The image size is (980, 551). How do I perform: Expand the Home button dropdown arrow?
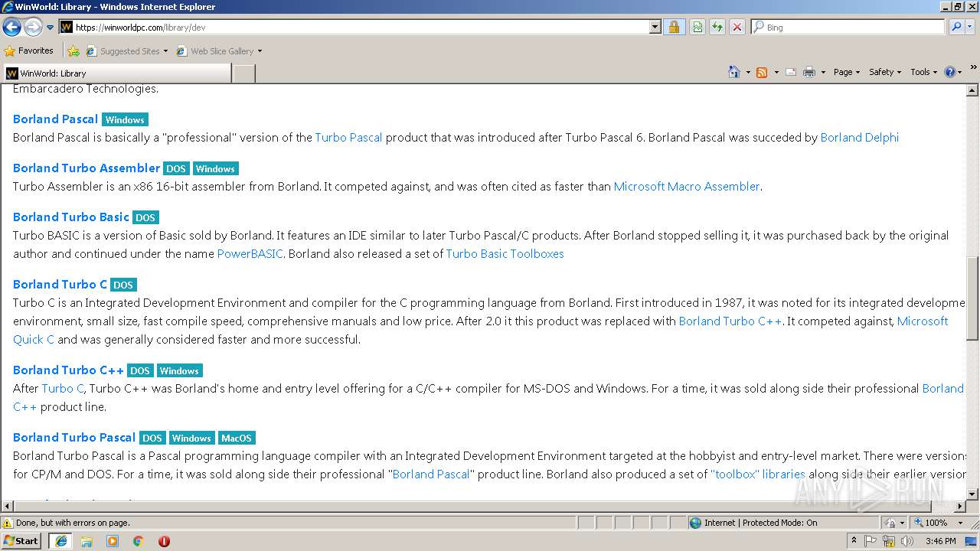pos(748,72)
